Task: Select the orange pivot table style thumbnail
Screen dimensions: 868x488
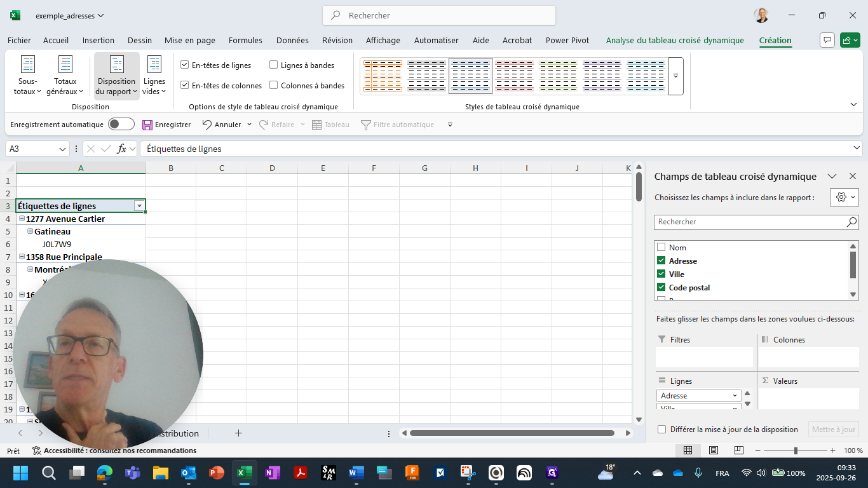Action: point(383,76)
